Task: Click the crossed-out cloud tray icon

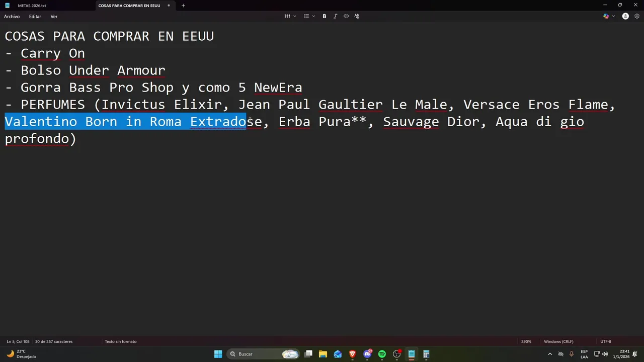Action: (560, 354)
